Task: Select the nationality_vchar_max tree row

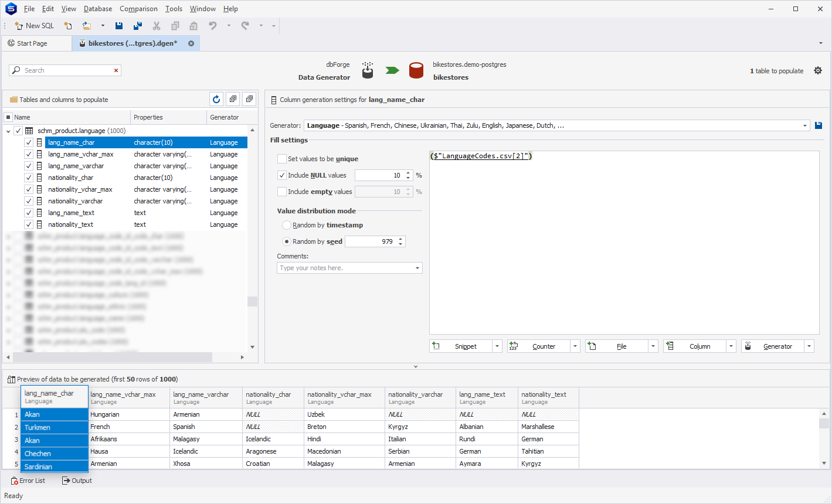Action: (x=146, y=189)
